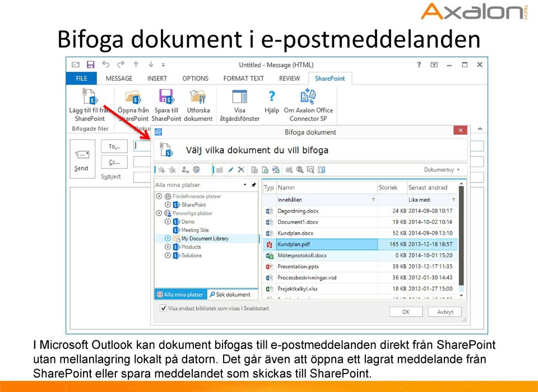The image size is (538, 392).
Task: Click the check-in document icon with green mark
Action: [265, 170]
